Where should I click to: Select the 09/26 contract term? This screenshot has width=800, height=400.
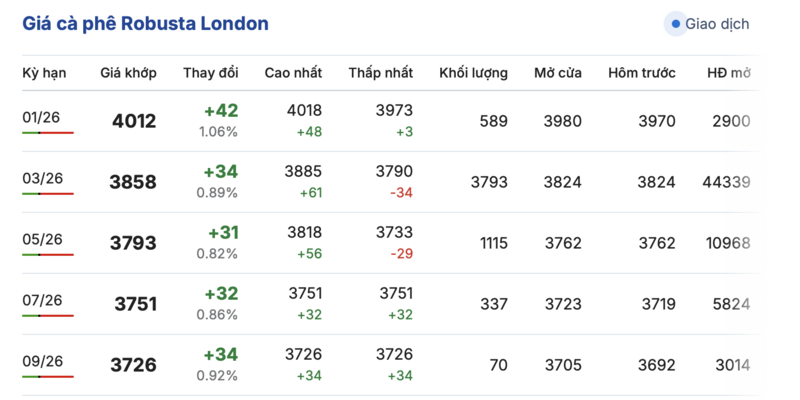[x=42, y=361]
